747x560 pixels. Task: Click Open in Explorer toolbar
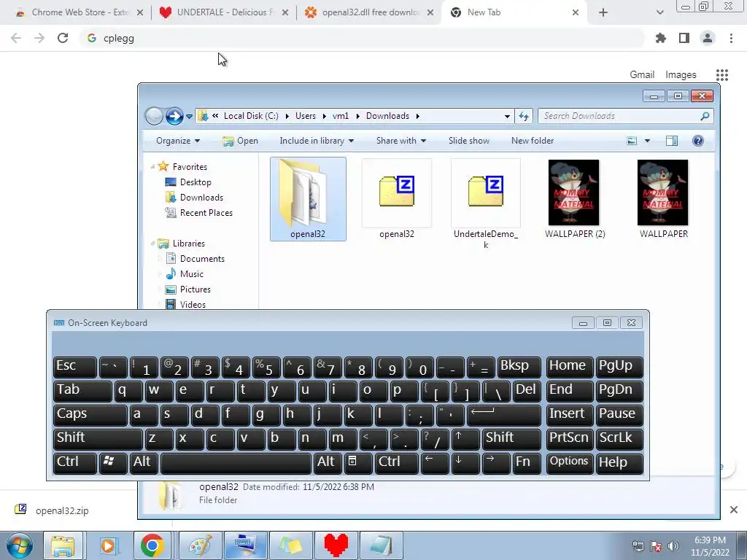point(241,141)
